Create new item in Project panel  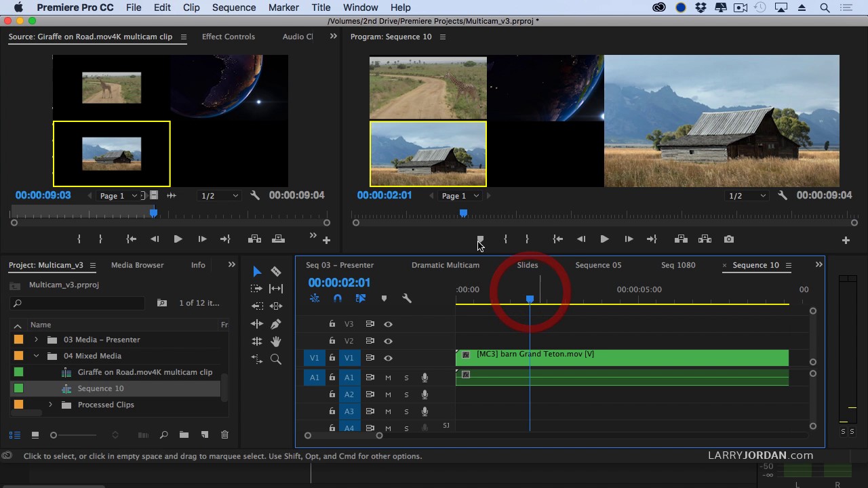pos(205,434)
